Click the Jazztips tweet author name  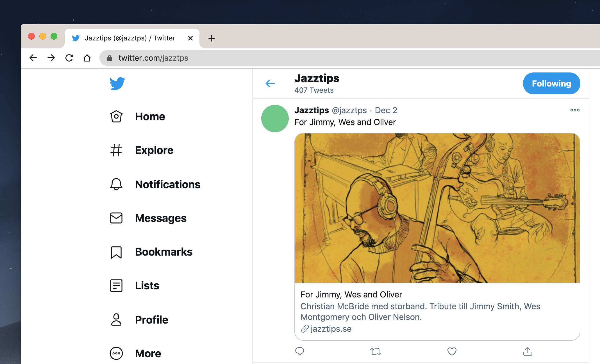312,110
